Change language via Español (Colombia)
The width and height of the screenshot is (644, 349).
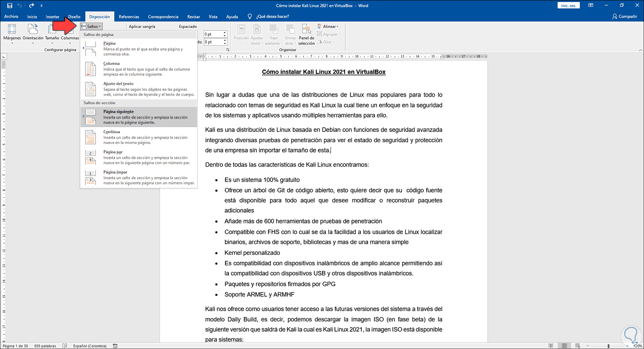91,346
